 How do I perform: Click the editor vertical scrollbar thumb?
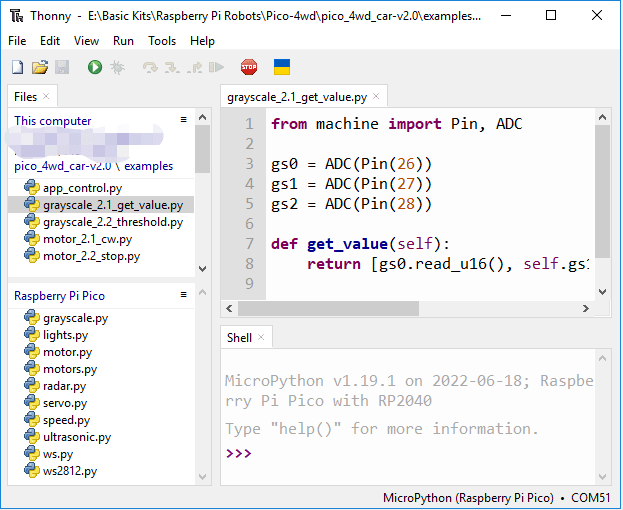(x=602, y=192)
